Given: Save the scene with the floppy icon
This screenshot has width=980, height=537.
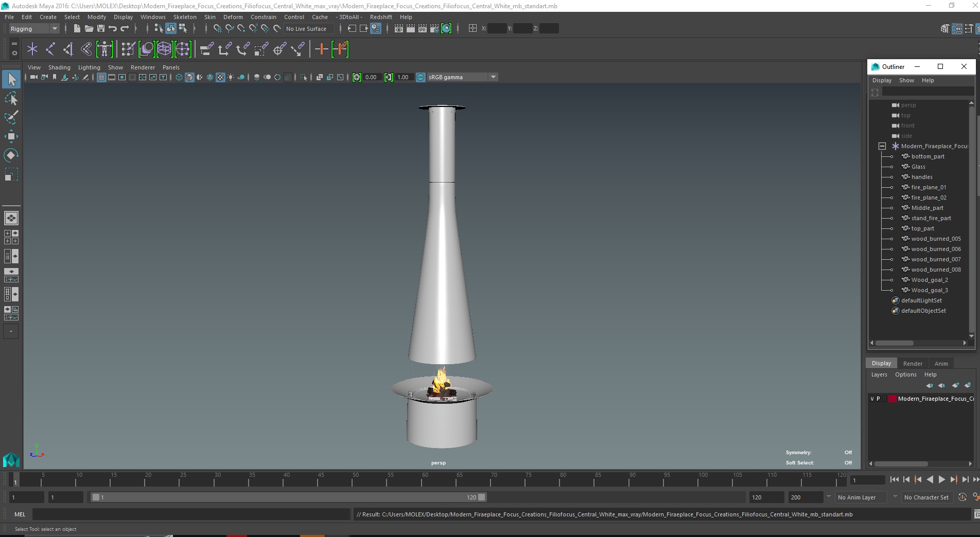Looking at the screenshot, I should click(101, 29).
